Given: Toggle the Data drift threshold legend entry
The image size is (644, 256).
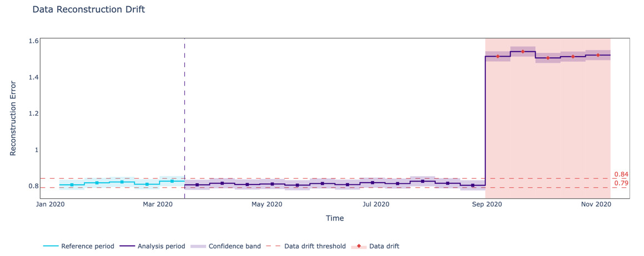Looking at the screenshot, I should tap(305, 246).
